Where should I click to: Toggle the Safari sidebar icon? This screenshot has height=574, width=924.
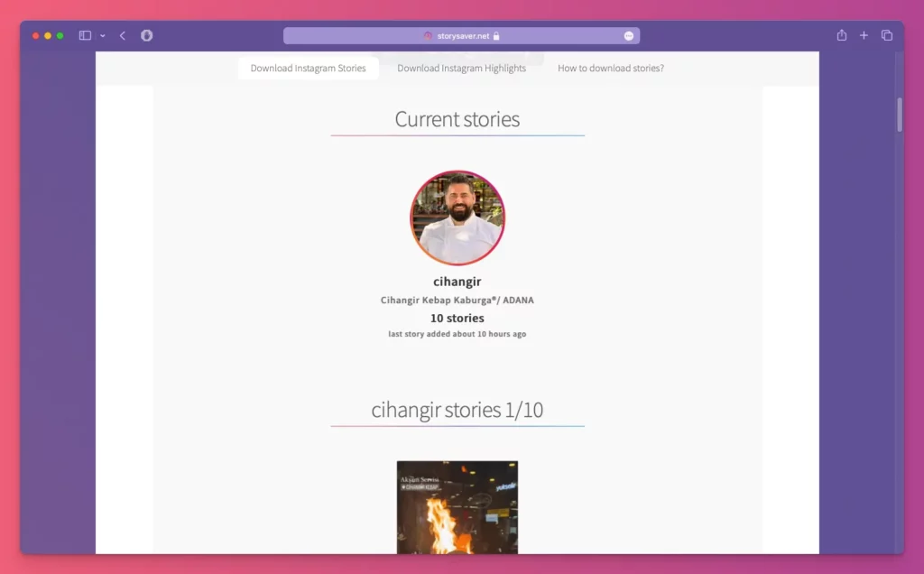85,35
